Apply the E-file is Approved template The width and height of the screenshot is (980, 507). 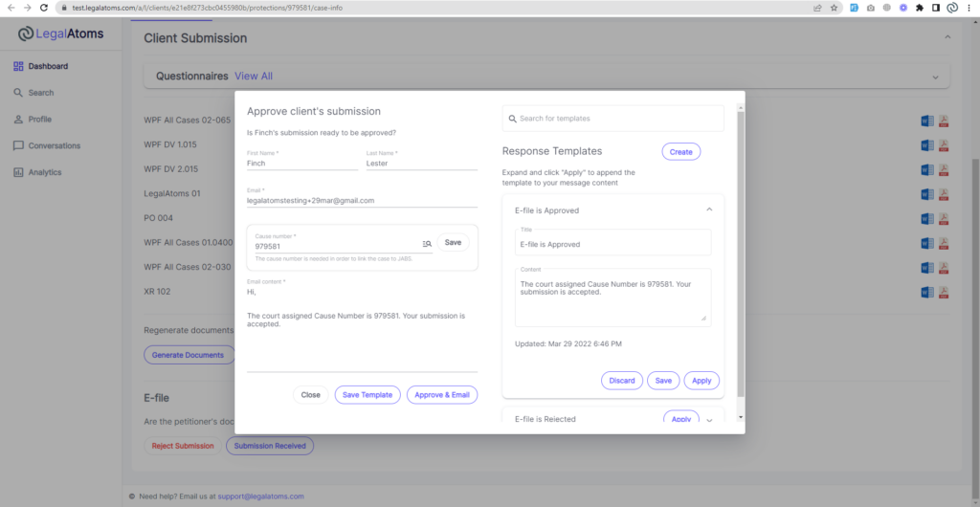pos(701,381)
